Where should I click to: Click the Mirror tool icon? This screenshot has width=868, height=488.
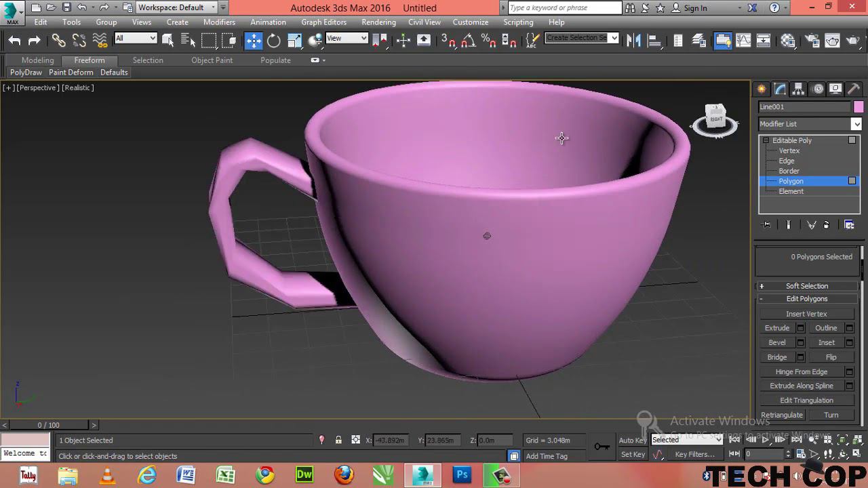tap(634, 41)
